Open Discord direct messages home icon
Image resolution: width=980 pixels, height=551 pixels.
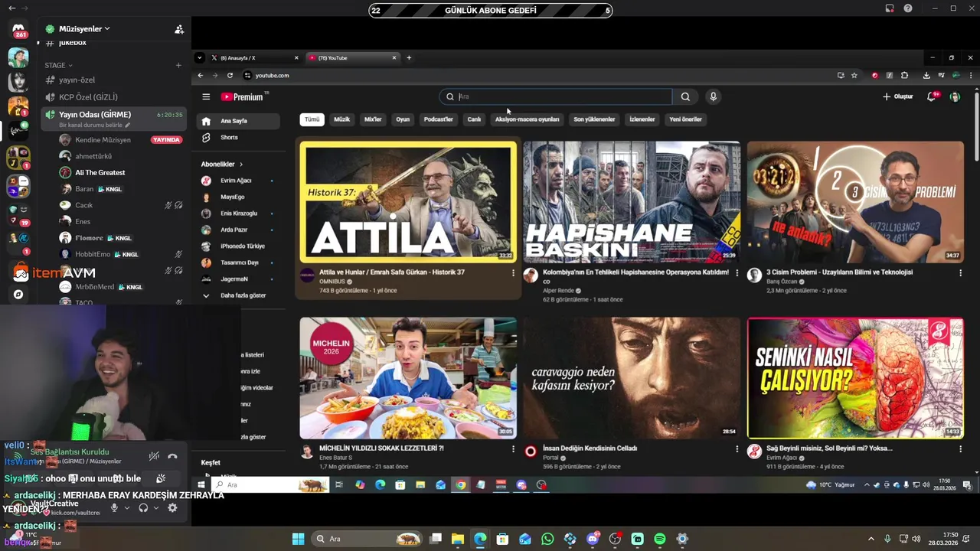pyautogui.click(x=18, y=29)
